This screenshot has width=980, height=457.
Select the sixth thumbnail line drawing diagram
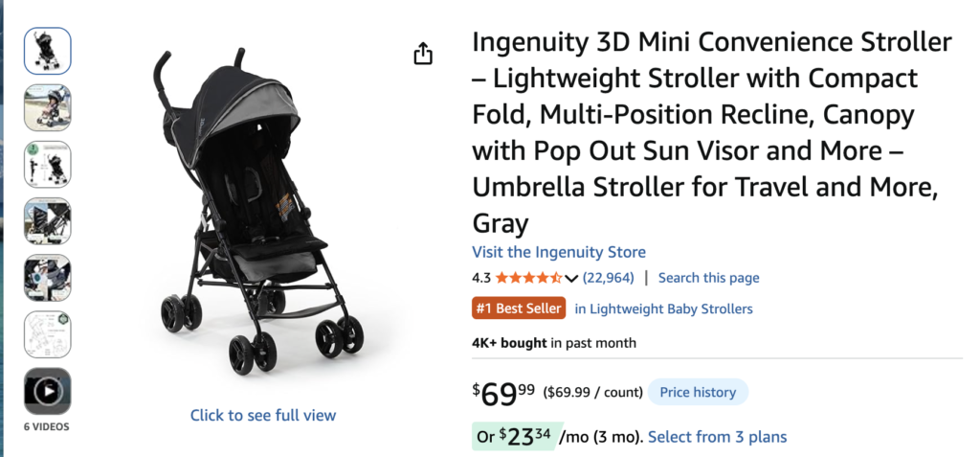tap(48, 335)
